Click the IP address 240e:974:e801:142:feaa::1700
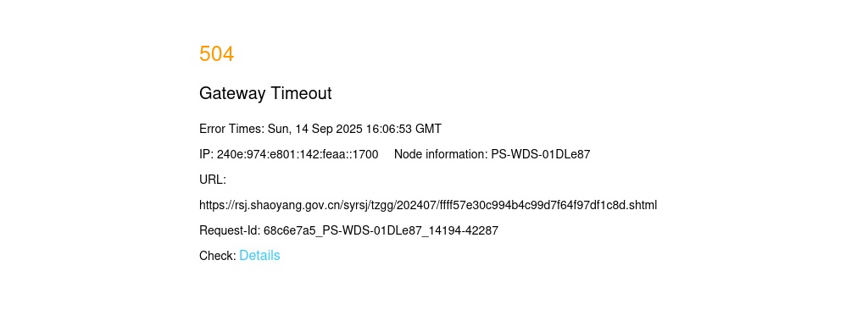The image size is (868, 321). coord(298,154)
